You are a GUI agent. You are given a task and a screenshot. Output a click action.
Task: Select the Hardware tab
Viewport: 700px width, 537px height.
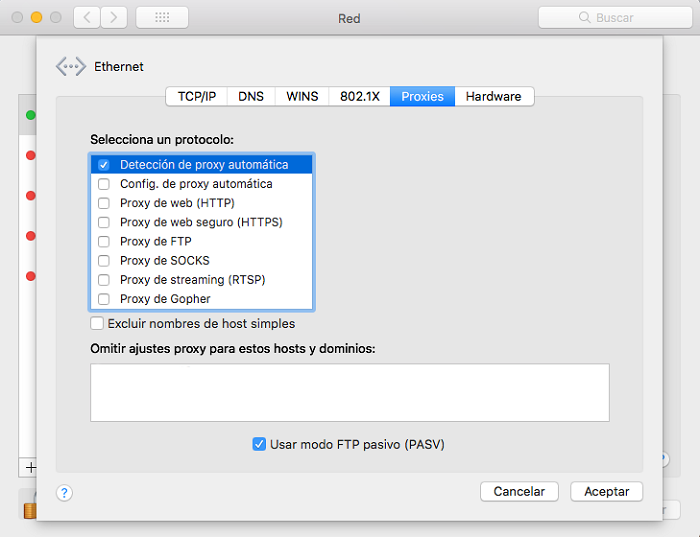(x=493, y=97)
